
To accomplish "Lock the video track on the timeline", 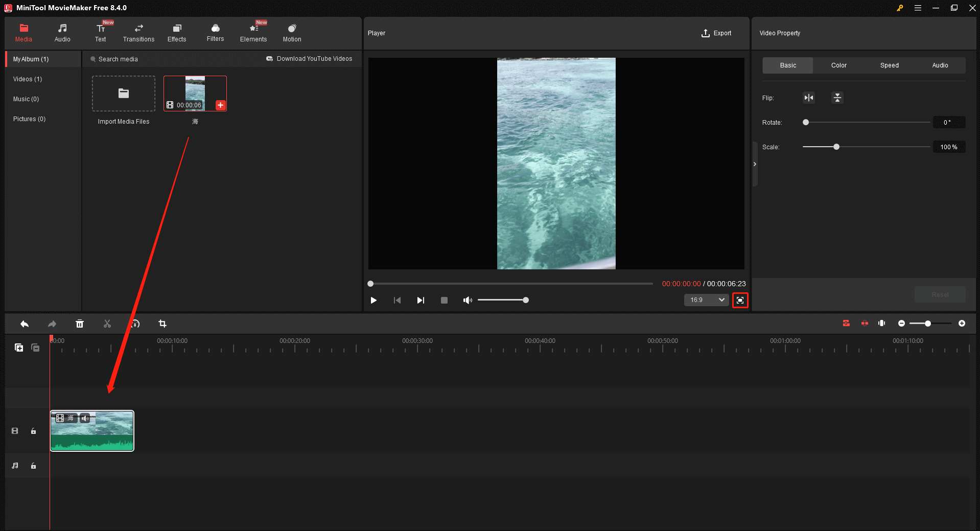I will point(33,431).
